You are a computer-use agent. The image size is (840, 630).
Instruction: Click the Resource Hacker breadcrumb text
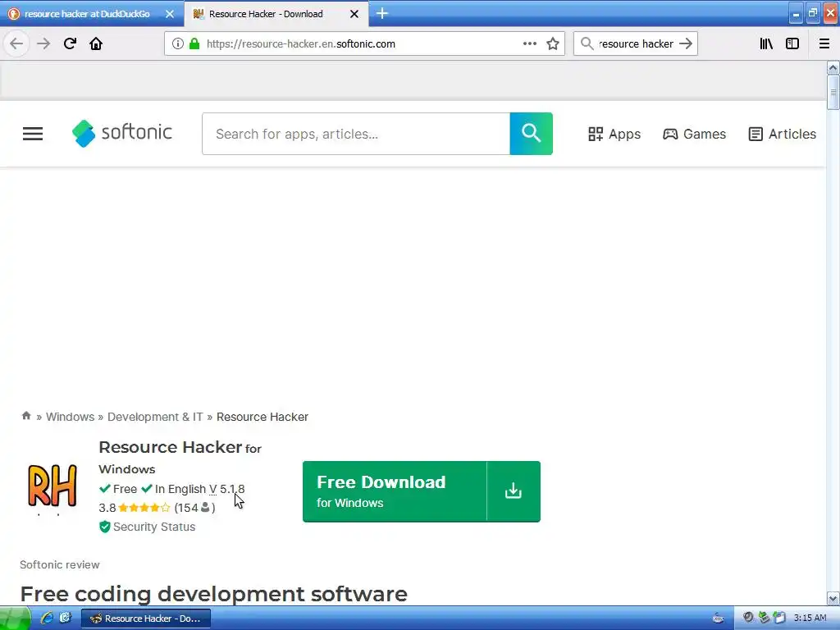pos(262,417)
